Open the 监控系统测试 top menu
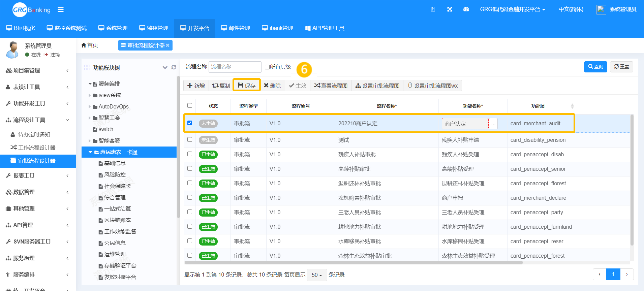644x291 pixels. click(x=67, y=28)
